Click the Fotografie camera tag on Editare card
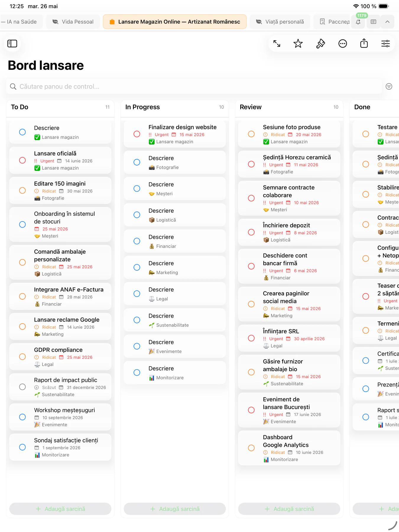 coord(37,198)
